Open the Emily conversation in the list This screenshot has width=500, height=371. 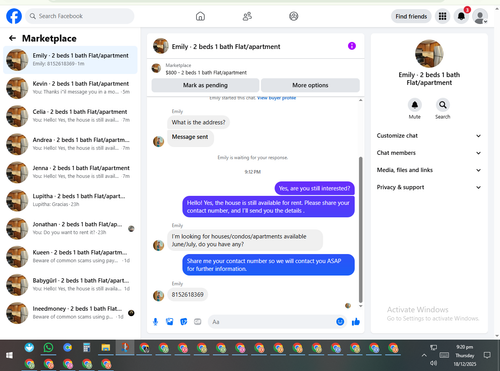(70, 60)
